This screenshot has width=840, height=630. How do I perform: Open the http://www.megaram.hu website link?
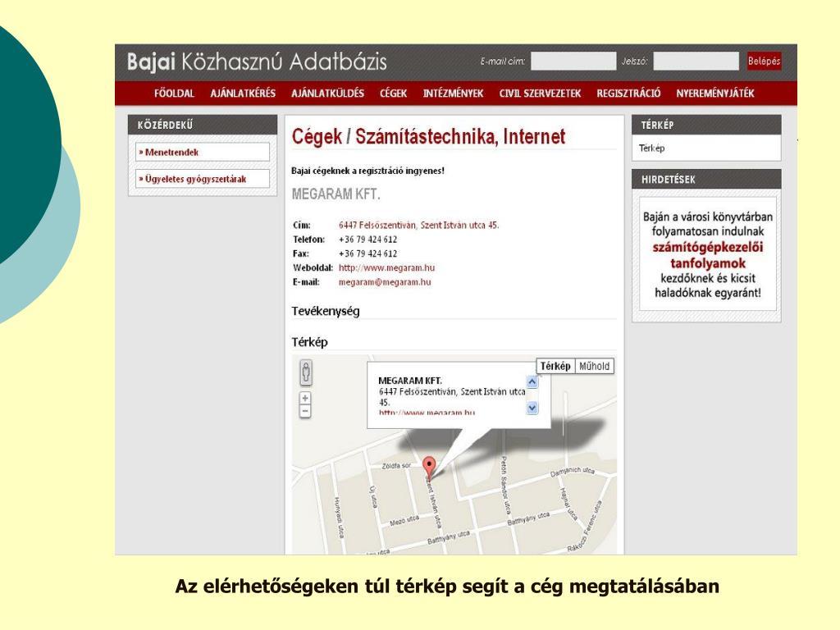tap(387, 268)
